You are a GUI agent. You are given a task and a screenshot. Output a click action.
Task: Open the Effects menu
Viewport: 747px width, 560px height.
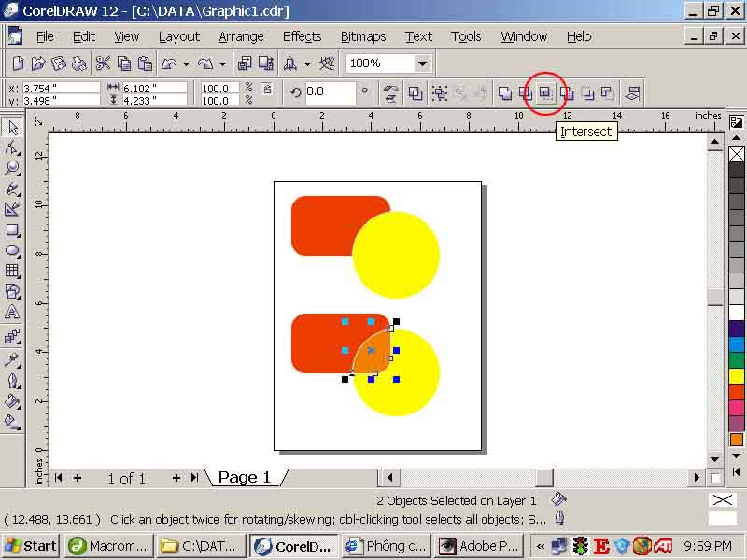click(x=302, y=36)
